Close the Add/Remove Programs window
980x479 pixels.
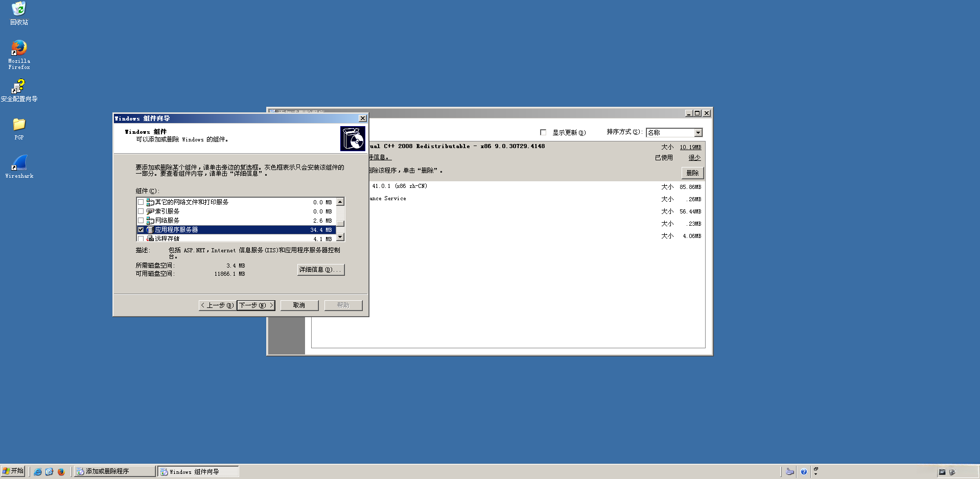point(707,113)
